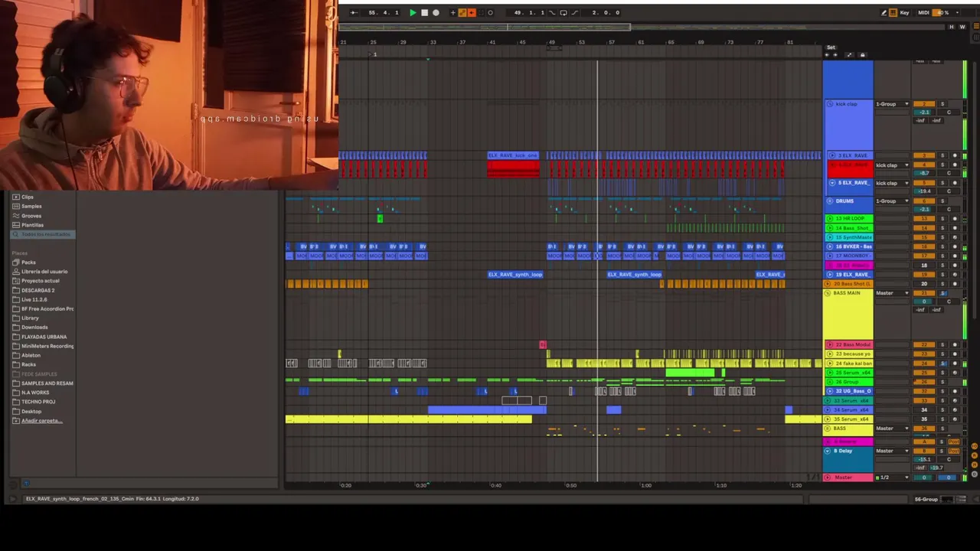Image resolution: width=980 pixels, height=551 pixels.
Task: Click the Key map mode button
Action: 905,12
